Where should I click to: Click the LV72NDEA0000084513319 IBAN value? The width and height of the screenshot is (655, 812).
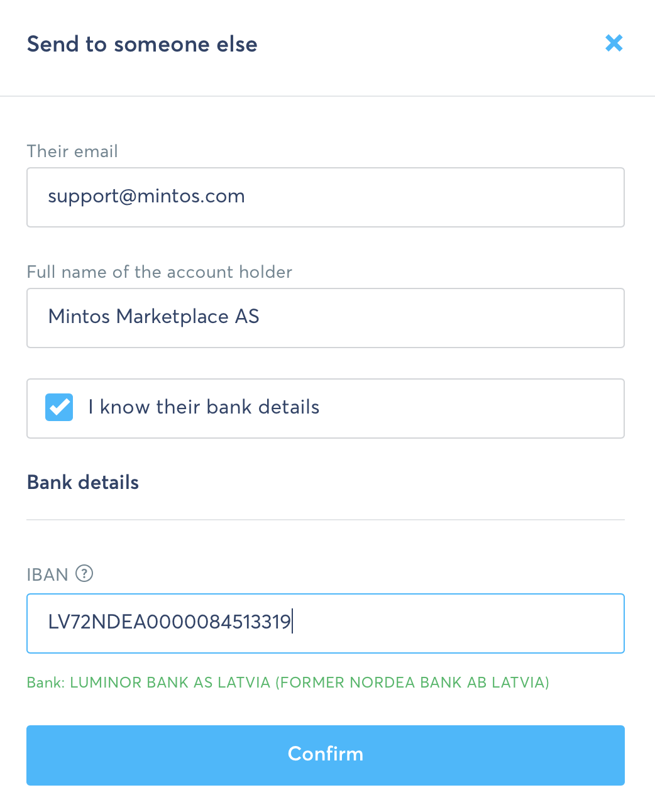tap(170, 622)
